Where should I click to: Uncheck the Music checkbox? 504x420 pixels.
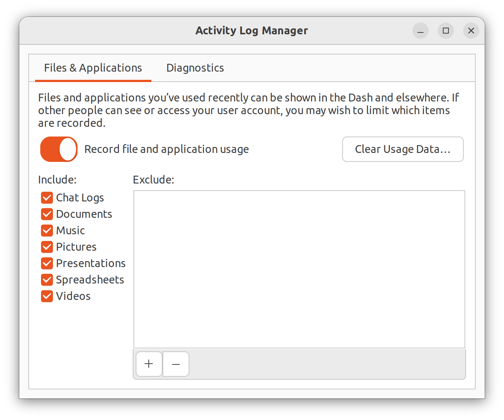click(47, 231)
